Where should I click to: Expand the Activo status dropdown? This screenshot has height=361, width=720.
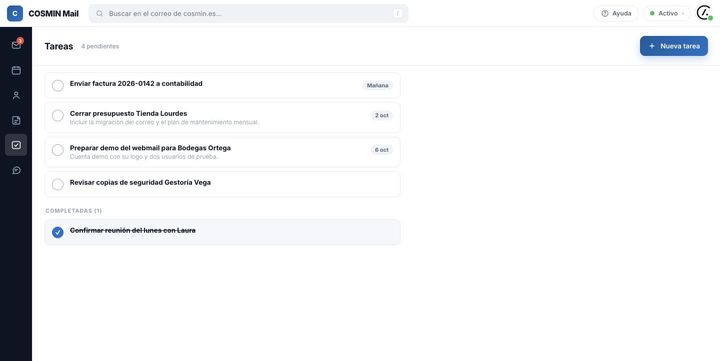(667, 13)
